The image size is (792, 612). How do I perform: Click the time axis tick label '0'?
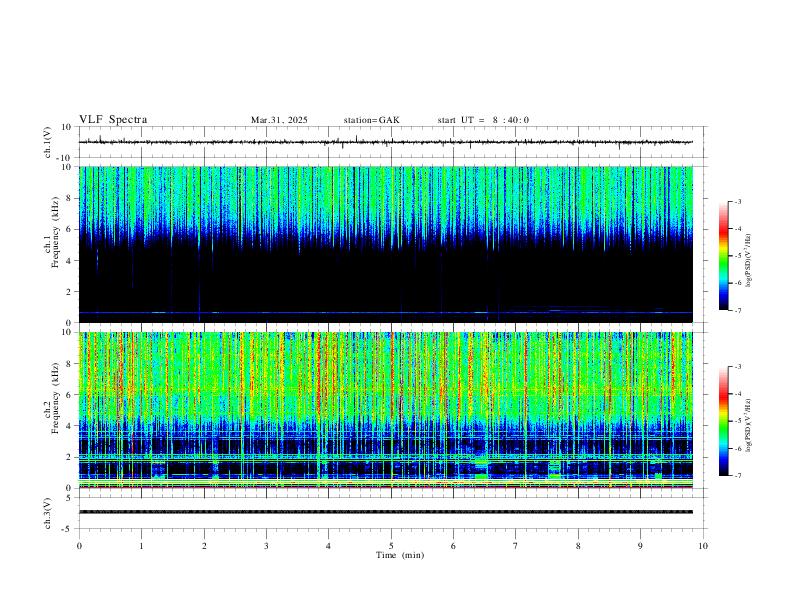[x=79, y=546]
